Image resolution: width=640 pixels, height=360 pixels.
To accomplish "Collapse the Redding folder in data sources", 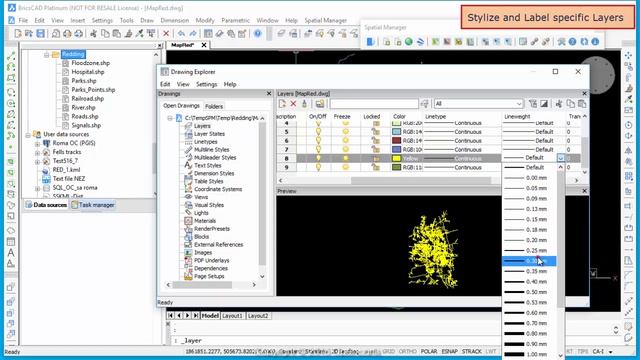I will pyautogui.click(x=46, y=54).
